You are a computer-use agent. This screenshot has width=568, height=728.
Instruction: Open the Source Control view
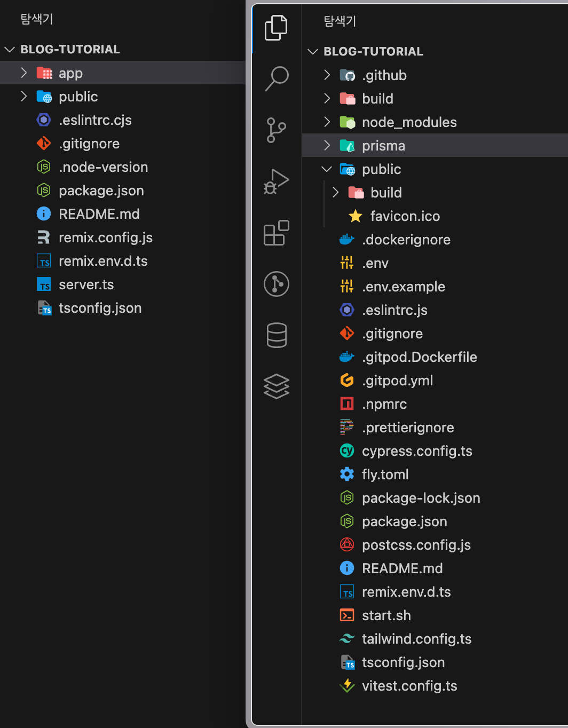(276, 130)
